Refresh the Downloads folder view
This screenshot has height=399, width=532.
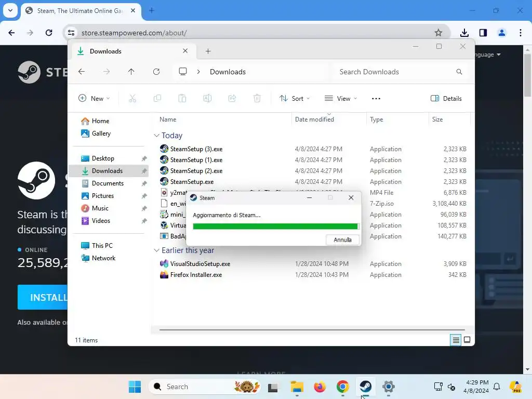(156, 72)
